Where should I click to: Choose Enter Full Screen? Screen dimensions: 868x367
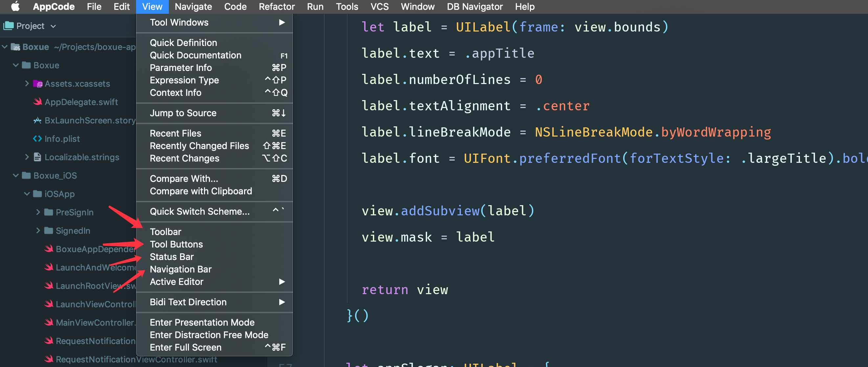click(x=214, y=347)
